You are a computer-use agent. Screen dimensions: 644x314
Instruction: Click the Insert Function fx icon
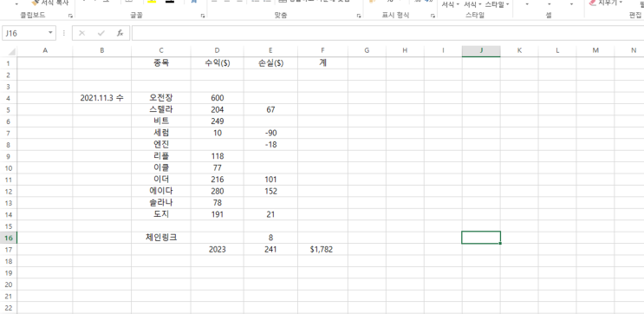[120, 33]
